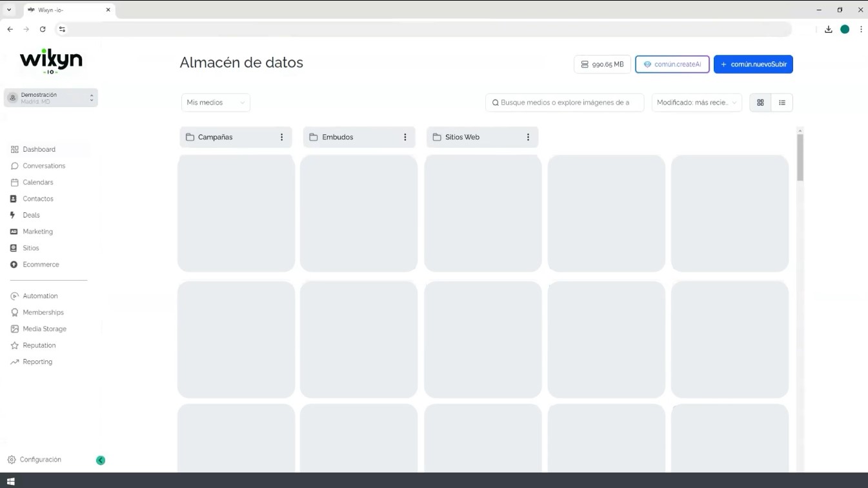
Task: Click the común.createAI button
Action: [672, 65]
